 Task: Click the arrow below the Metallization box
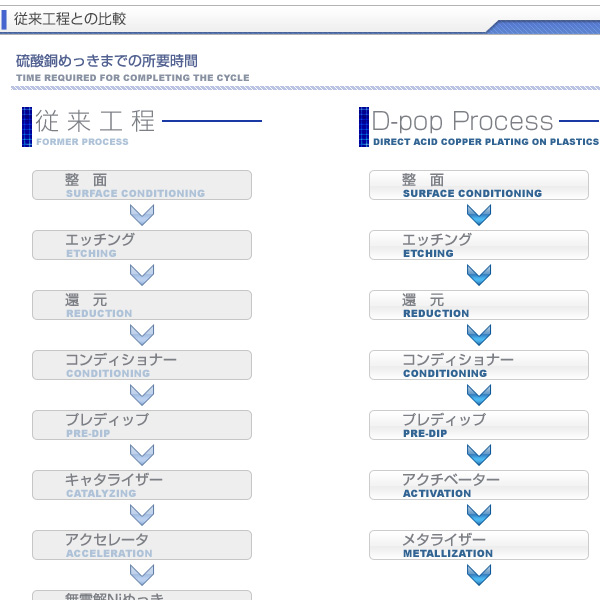click(479, 575)
